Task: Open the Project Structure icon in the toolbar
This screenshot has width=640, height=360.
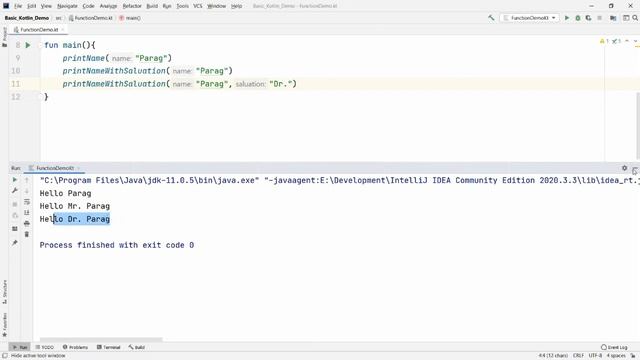Action: (613, 18)
